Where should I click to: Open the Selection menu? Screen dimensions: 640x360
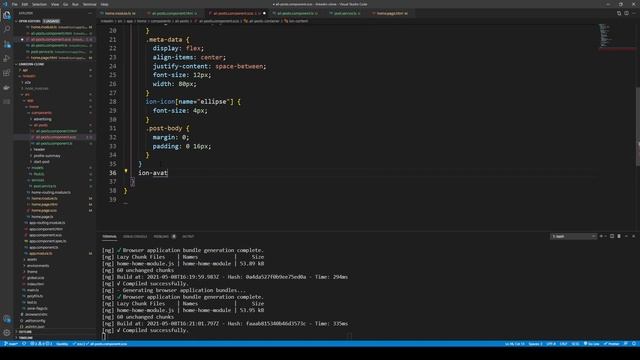(40, 4)
